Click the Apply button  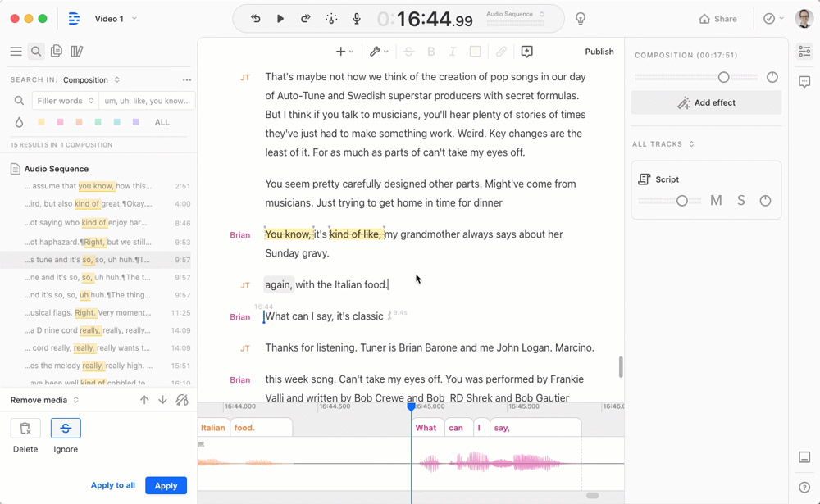(166, 486)
